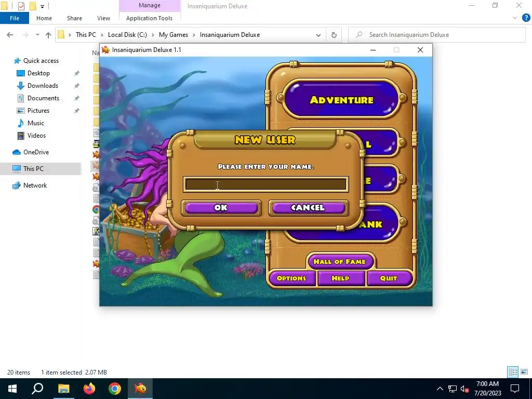Open the game Help screen

pos(340,278)
